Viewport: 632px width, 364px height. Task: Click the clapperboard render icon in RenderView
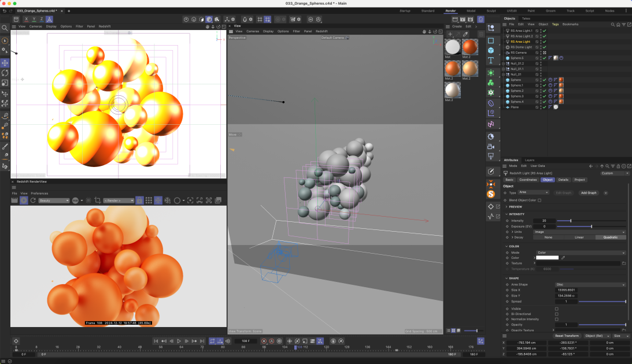click(14, 200)
